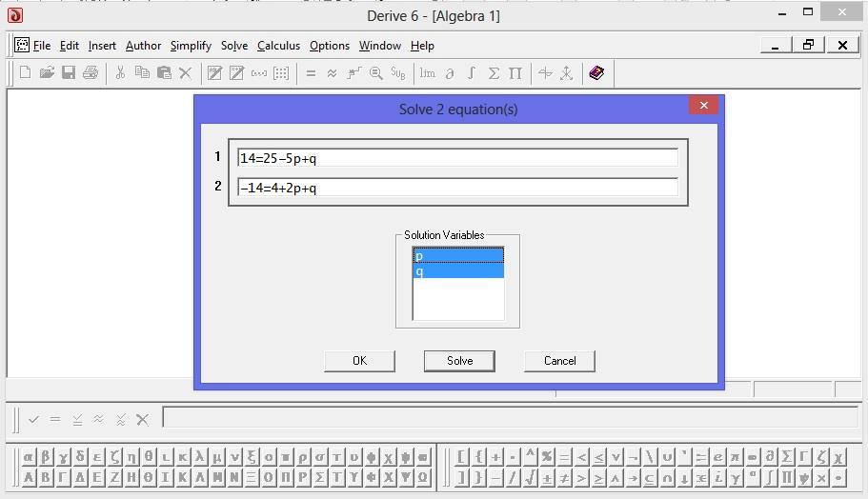
Task: Click the product Π toolbar icon
Action: click(515, 73)
